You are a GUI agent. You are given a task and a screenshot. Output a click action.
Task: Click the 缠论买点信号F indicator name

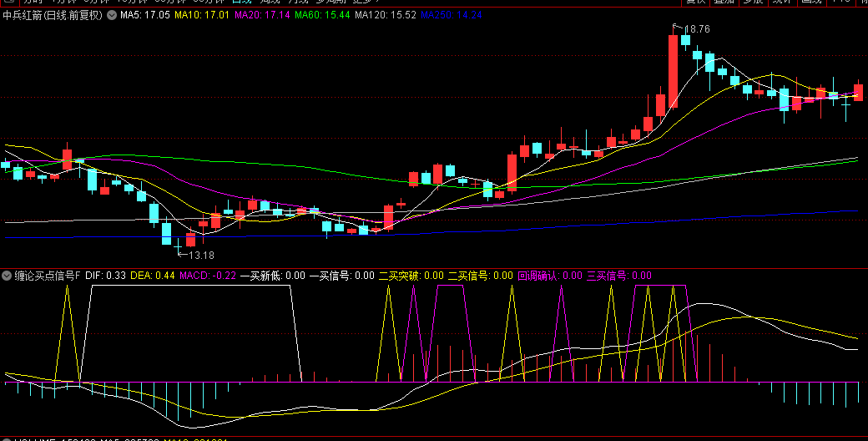coord(47,276)
